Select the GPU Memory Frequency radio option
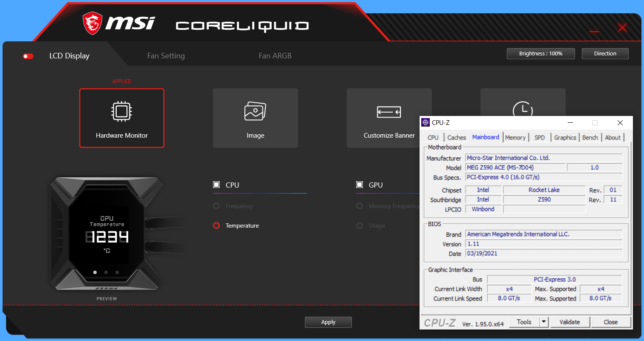Screen dimensions: 644x341 point(359,206)
